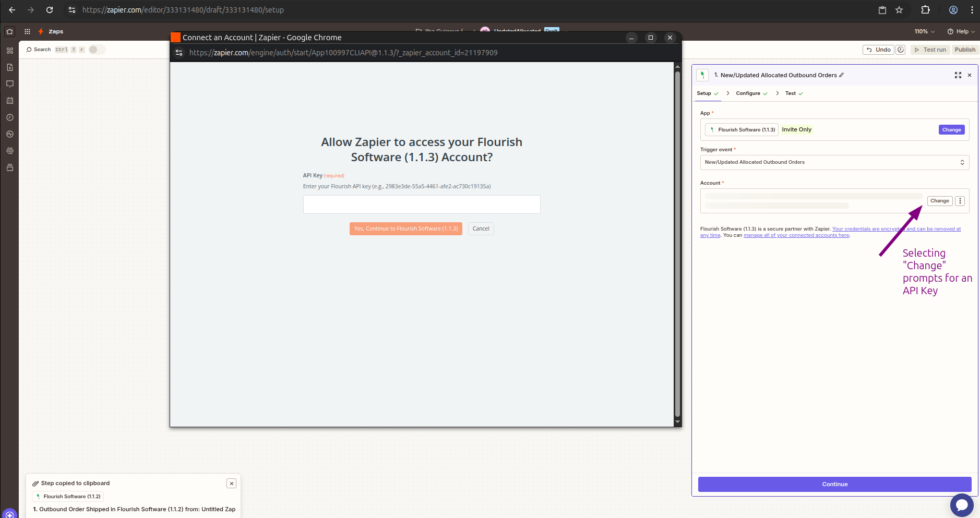
Task: Click the Undo button
Action: click(x=878, y=50)
